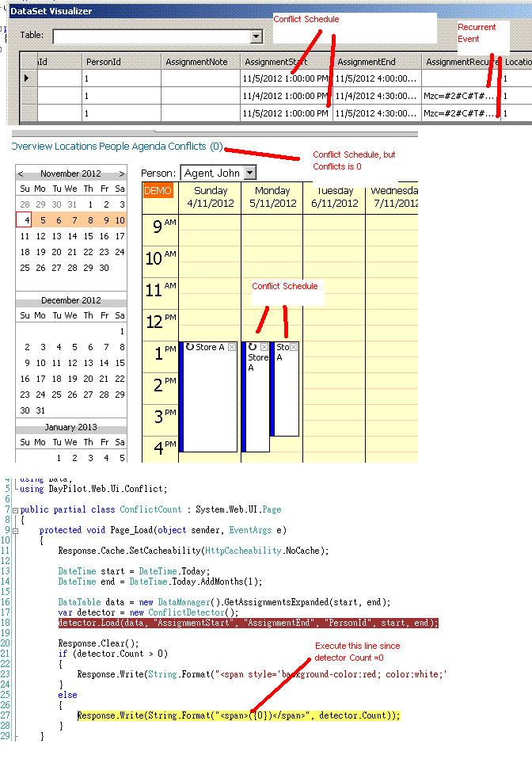Image resolution: width=532 pixels, height=759 pixels.
Task: Open the Table dropdown in DataSet Visualizer
Action: click(256, 36)
